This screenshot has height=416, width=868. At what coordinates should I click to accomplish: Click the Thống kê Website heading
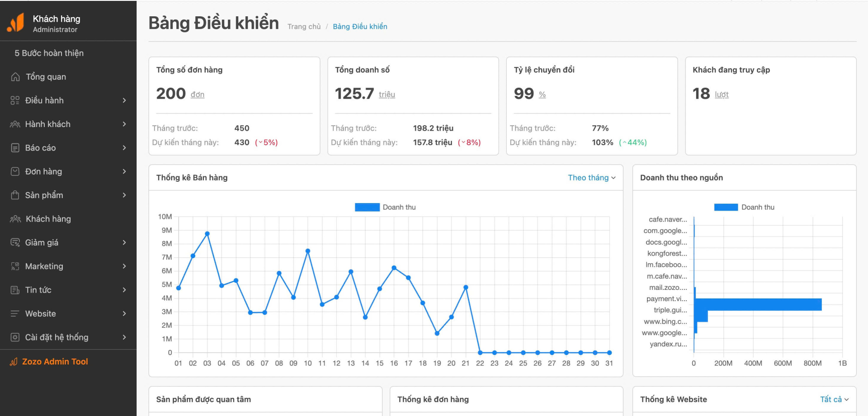[x=674, y=399]
